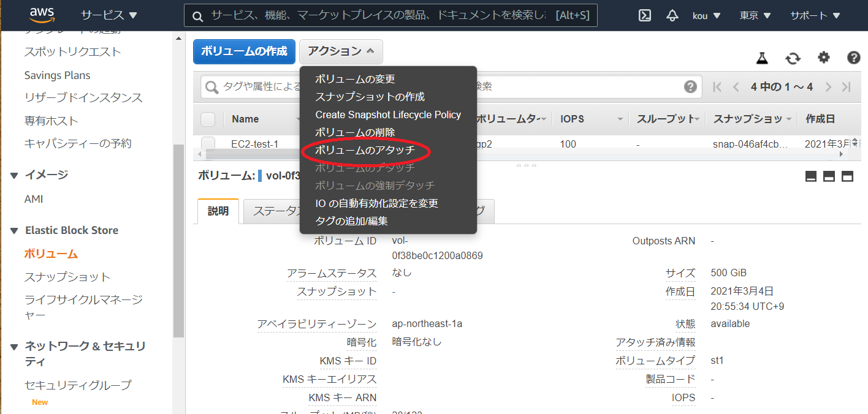This screenshot has width=868, height=414.
Task: Select ボリュームのアタッチ from Actions menu
Action: point(365,149)
